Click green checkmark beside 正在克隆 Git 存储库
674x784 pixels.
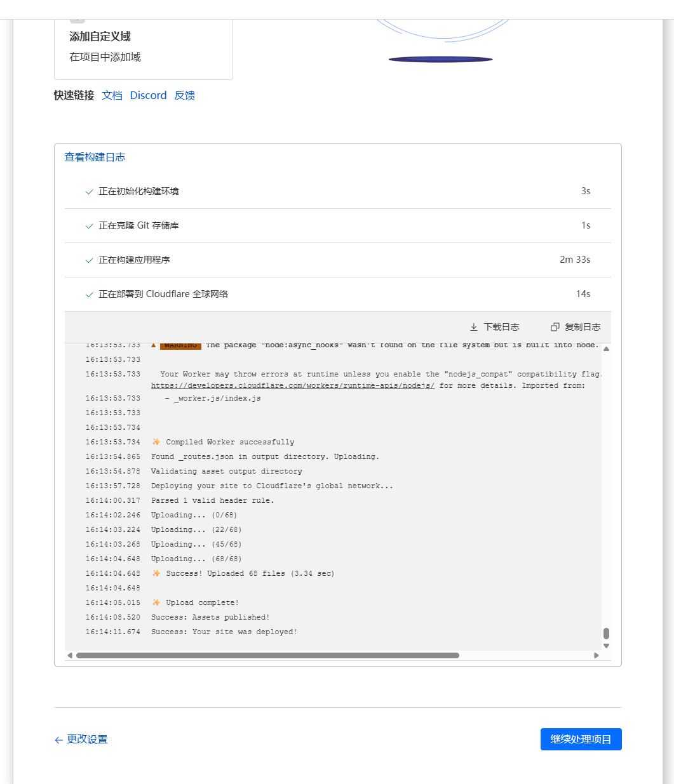pos(89,225)
